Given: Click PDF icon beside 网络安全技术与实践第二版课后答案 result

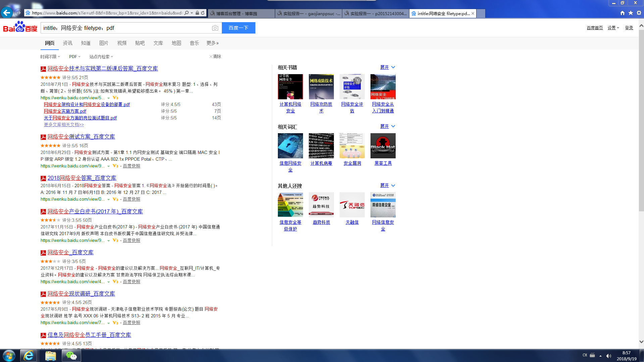Looking at the screenshot, I should [43, 69].
